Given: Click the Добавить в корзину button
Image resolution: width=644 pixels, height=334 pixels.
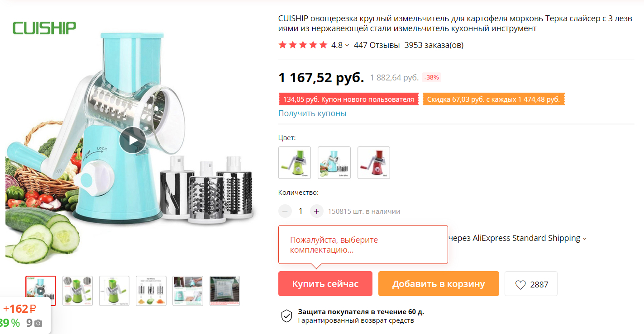Looking at the screenshot, I should click(439, 284).
